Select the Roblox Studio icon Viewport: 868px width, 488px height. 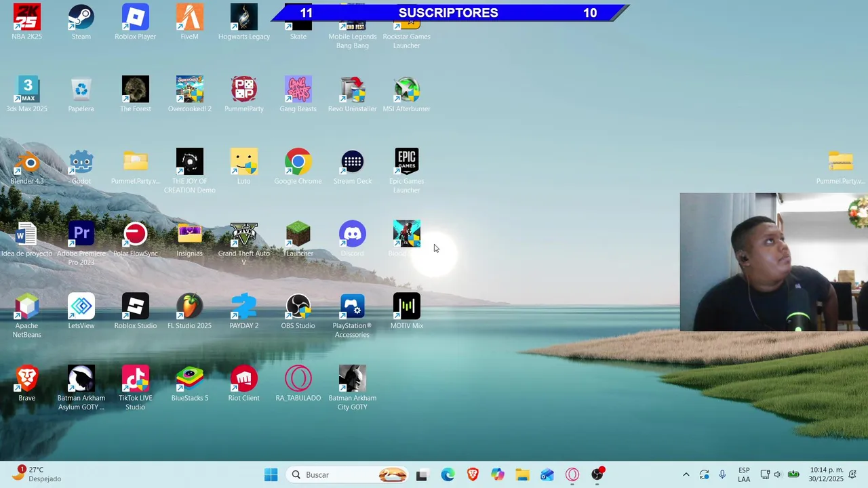136,307
